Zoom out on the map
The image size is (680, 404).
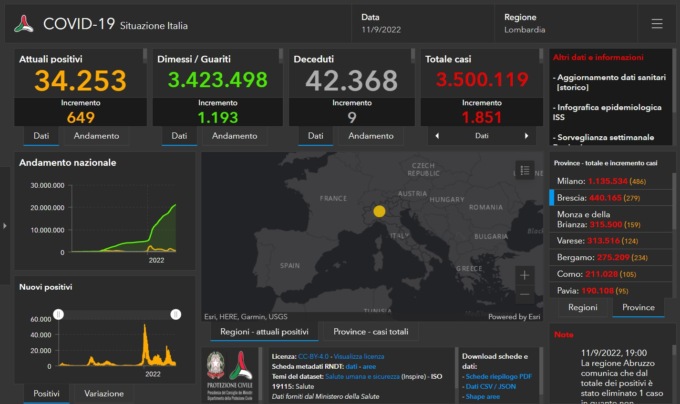tap(525, 295)
